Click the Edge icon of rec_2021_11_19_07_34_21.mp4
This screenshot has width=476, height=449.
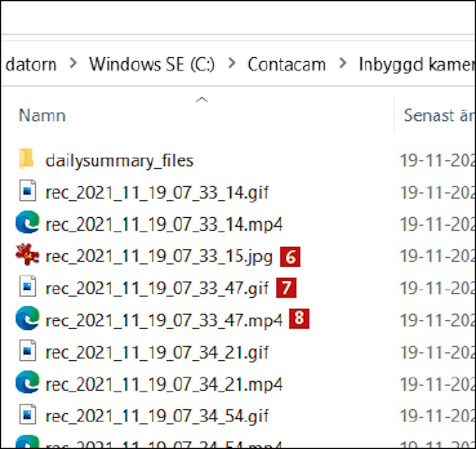27,383
